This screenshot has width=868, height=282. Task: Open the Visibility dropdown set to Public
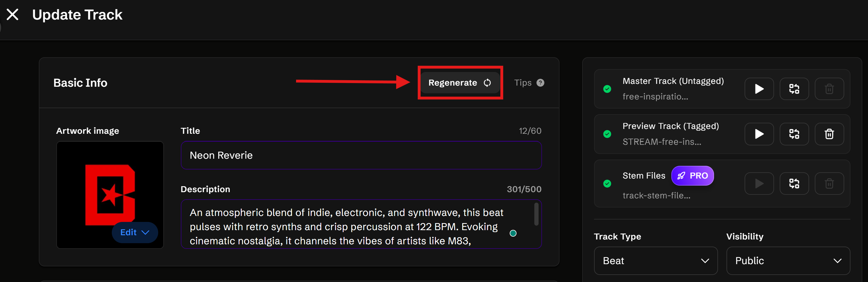tap(788, 261)
